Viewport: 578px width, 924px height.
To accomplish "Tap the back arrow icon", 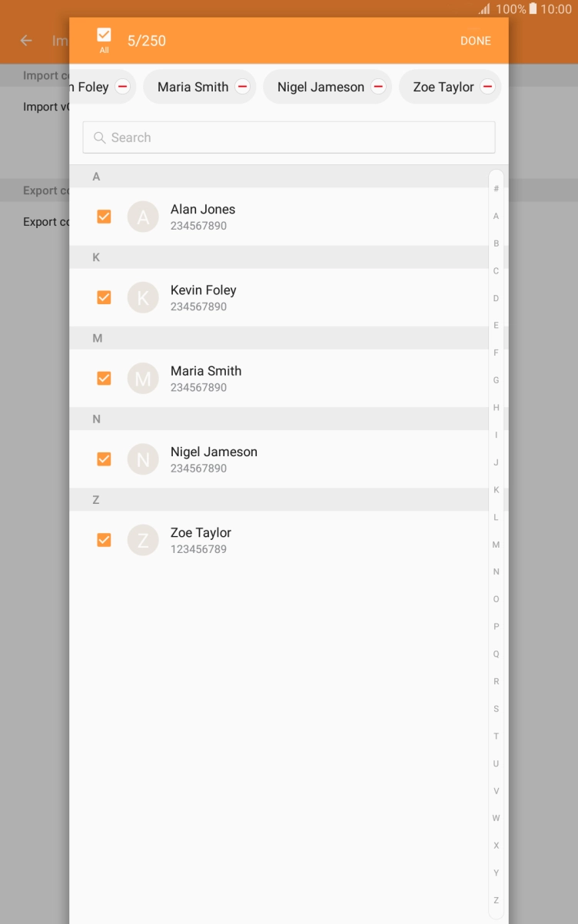I will tap(27, 41).
